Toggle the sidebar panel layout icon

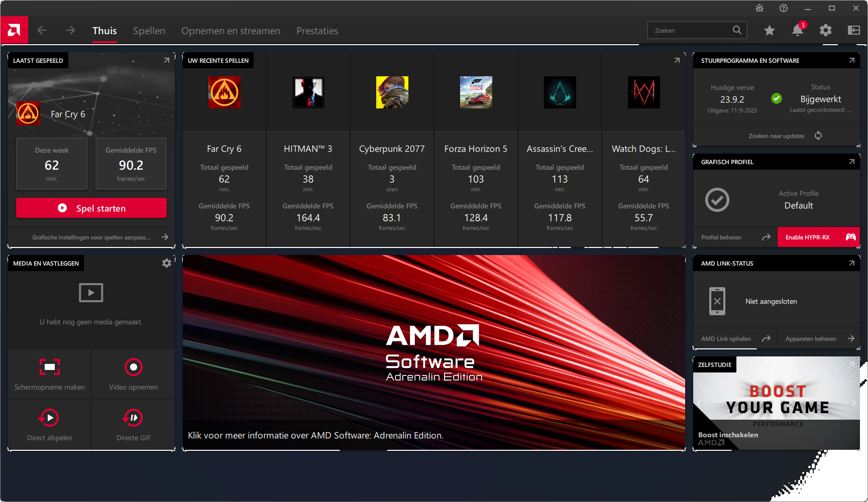pos(853,31)
